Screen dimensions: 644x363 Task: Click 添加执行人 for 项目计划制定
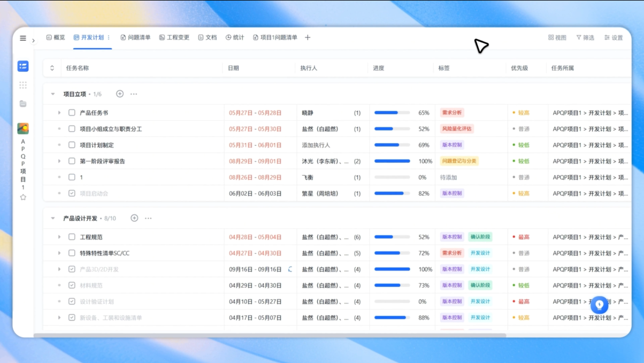tap(316, 145)
